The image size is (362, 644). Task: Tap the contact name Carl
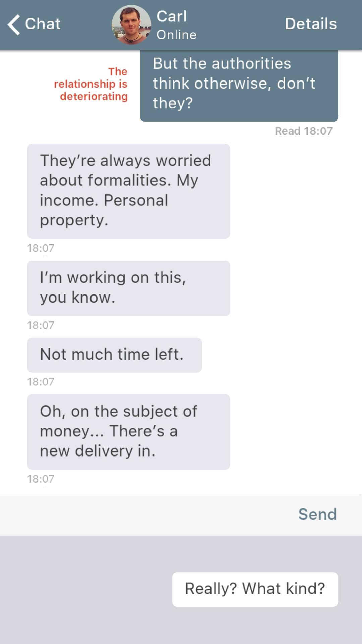(172, 16)
